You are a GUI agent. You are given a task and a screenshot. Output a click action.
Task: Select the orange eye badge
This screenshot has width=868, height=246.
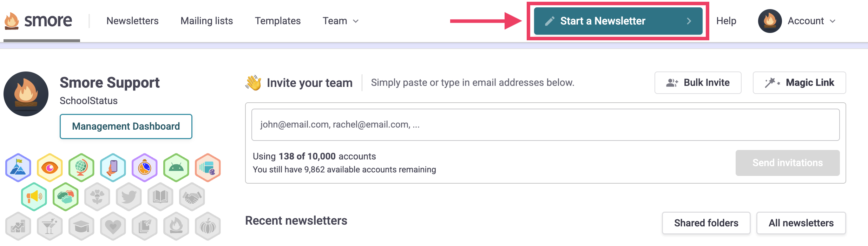click(x=50, y=168)
